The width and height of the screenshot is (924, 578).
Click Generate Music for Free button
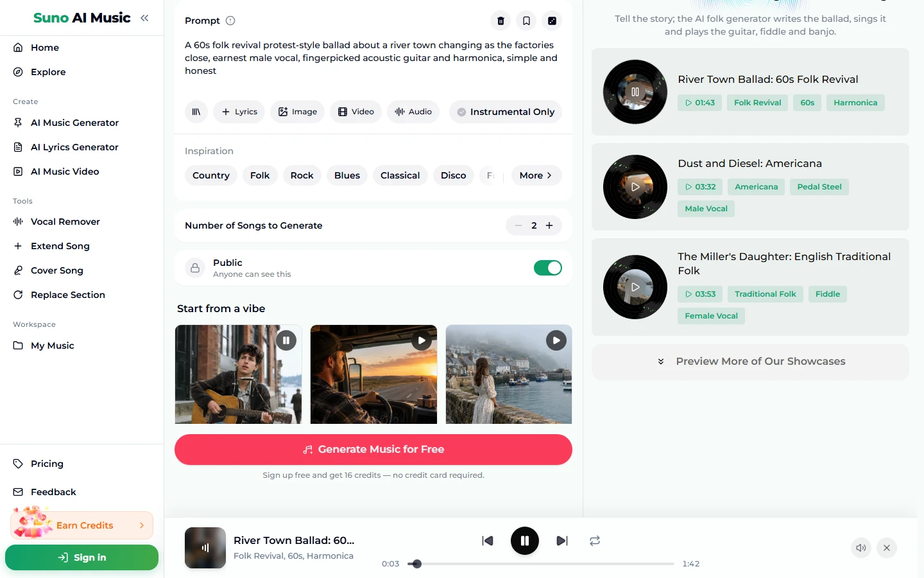(373, 450)
